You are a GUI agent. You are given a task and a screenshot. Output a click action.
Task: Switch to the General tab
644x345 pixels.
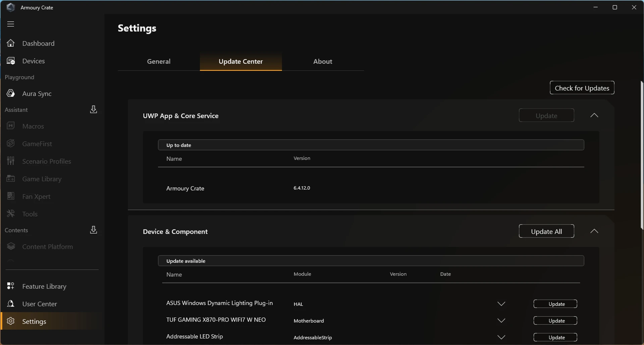click(159, 62)
